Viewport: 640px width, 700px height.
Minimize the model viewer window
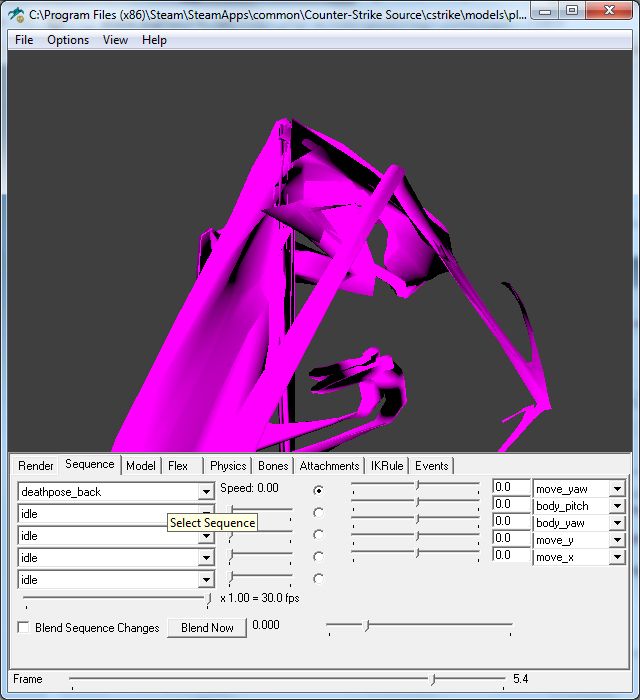tap(545, 11)
